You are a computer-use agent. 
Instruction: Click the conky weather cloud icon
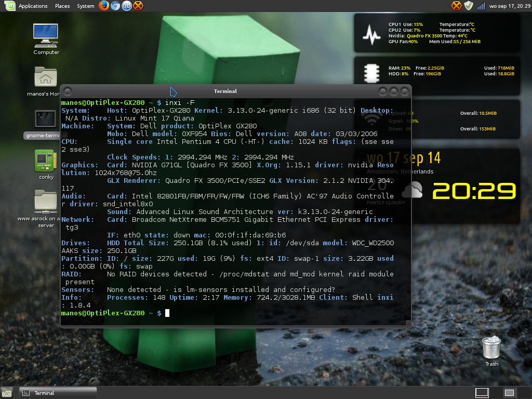click(x=412, y=190)
